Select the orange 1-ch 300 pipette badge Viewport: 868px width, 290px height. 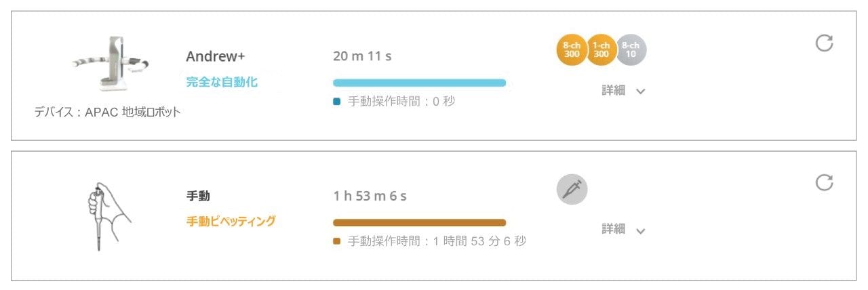pyautogui.click(x=601, y=51)
